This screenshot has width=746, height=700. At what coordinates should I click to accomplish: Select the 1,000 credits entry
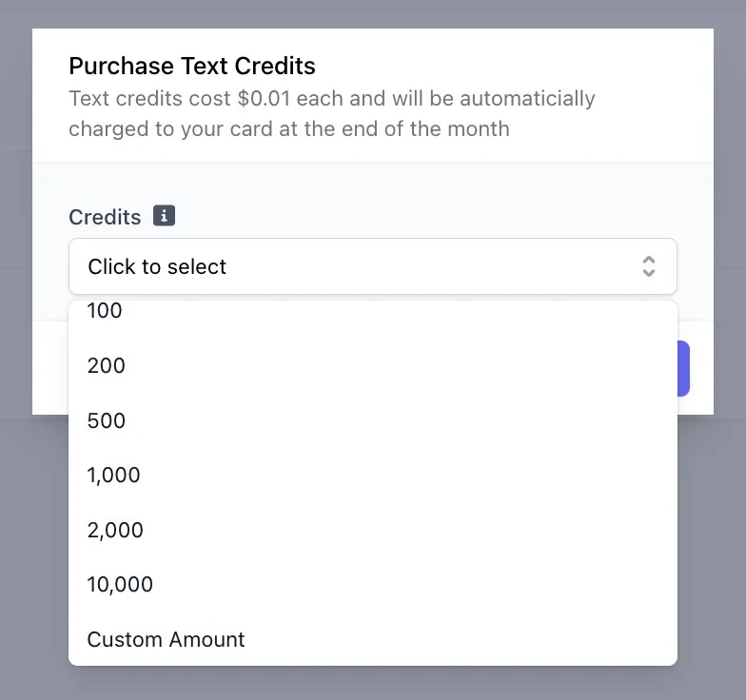click(373, 475)
